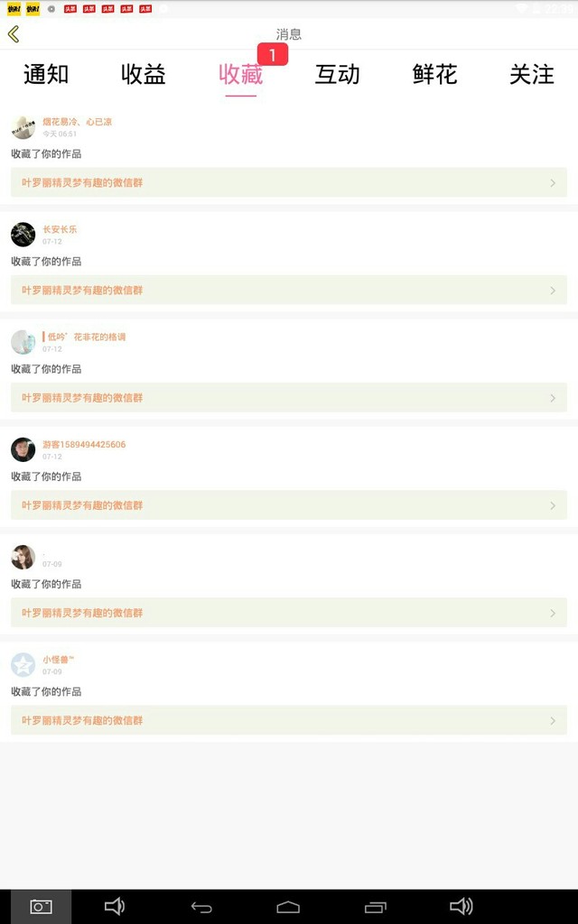Open chevron on 长安长乐's collected work
This screenshot has width=578, height=924.
pos(553,291)
